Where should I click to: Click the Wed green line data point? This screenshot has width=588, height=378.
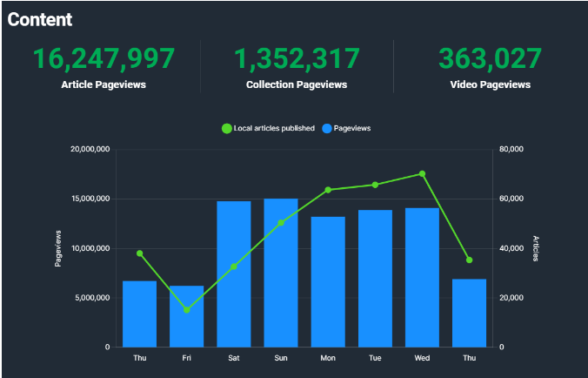(x=422, y=174)
